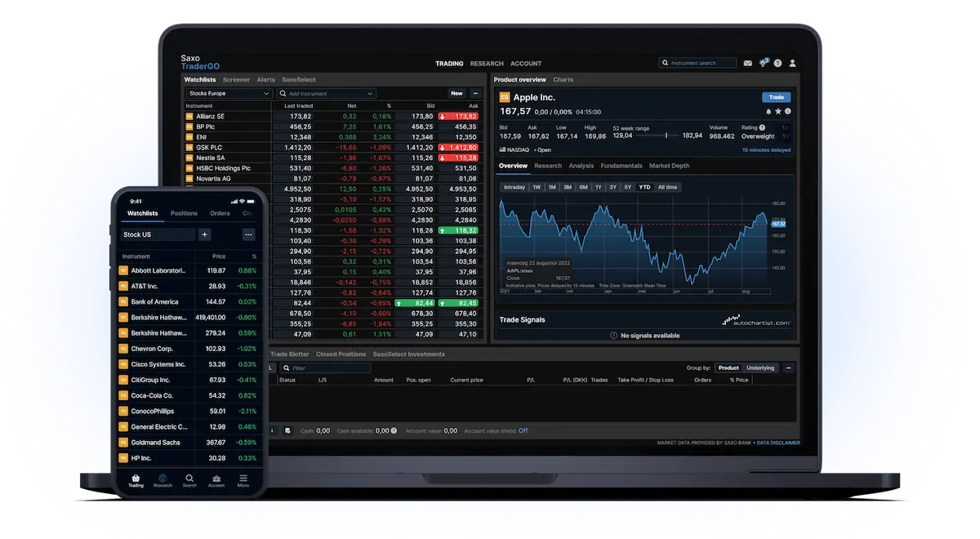Show Apple Inc. info icon
The height and width of the screenshot is (539, 980).
point(787,111)
